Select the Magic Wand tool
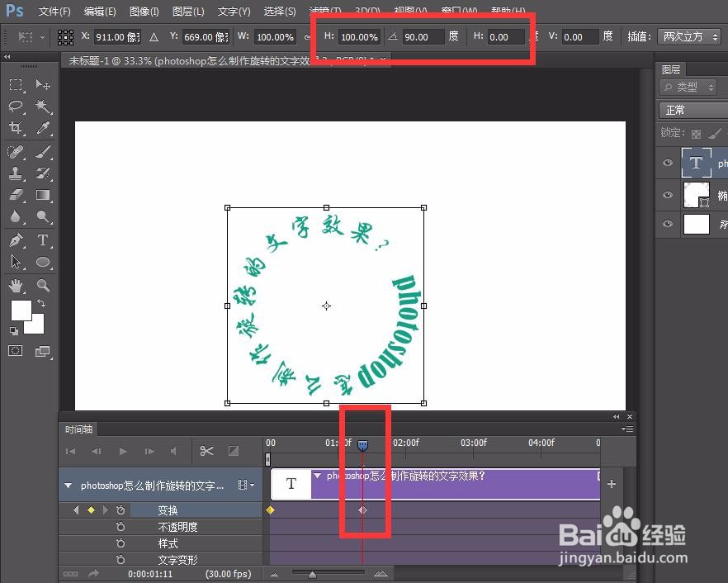This screenshot has height=583, width=728. point(43,107)
